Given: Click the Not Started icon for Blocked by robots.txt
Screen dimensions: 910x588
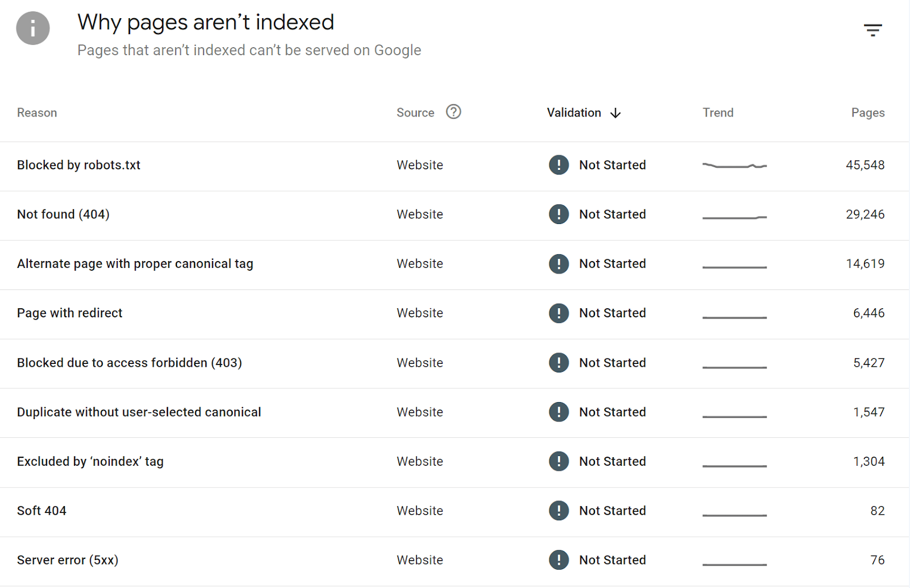Looking at the screenshot, I should pyautogui.click(x=559, y=165).
